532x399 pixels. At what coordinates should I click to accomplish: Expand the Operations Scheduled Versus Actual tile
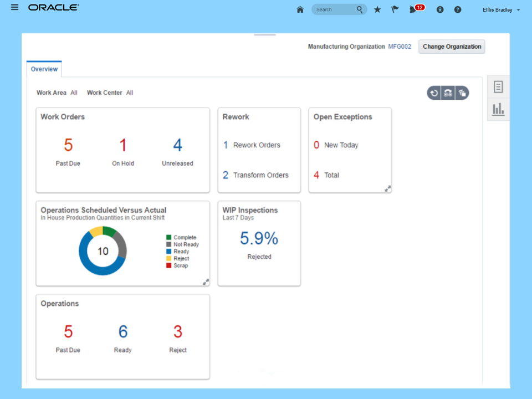point(206,282)
